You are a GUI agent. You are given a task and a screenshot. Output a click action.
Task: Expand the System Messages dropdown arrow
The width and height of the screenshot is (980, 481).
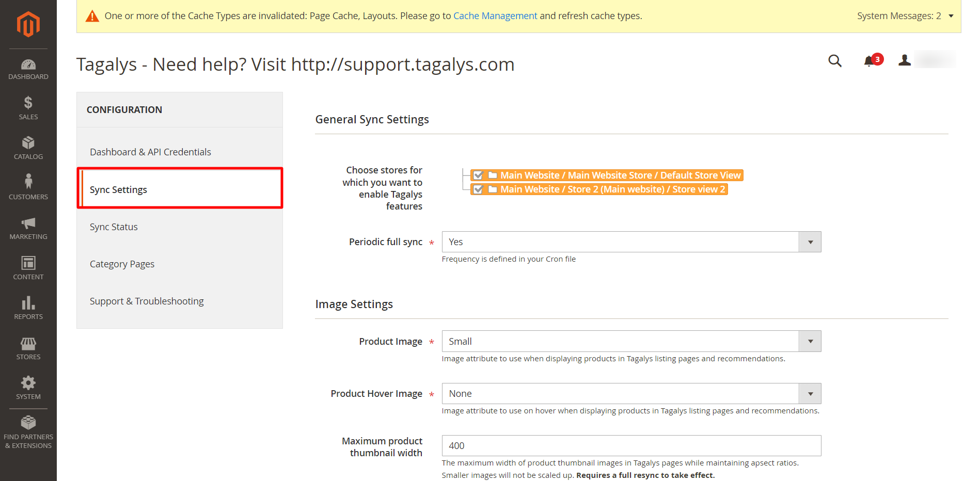[951, 16]
